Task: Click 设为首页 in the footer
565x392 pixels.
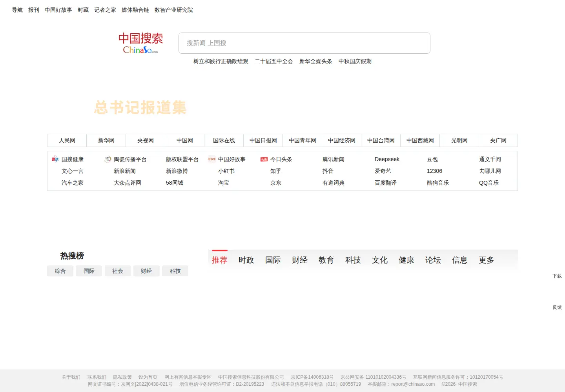Action: pyautogui.click(x=148, y=377)
